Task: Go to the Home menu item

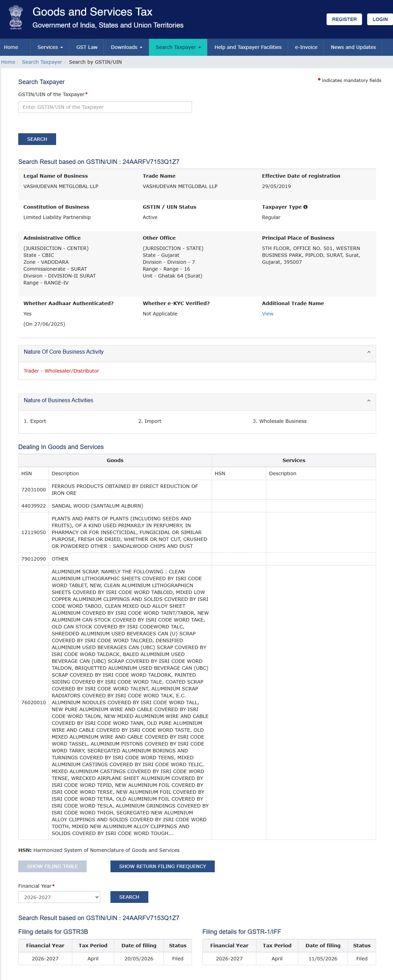Action: 11,47
